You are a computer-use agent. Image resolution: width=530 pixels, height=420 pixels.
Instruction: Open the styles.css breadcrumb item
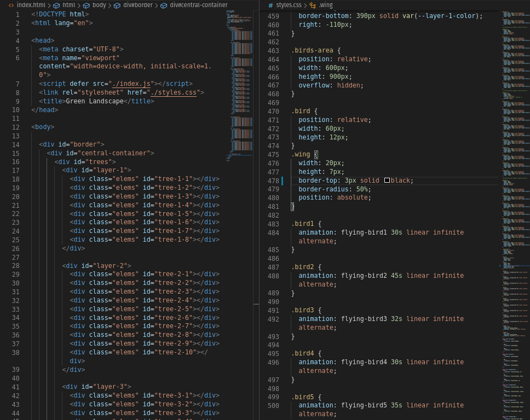[x=285, y=5]
